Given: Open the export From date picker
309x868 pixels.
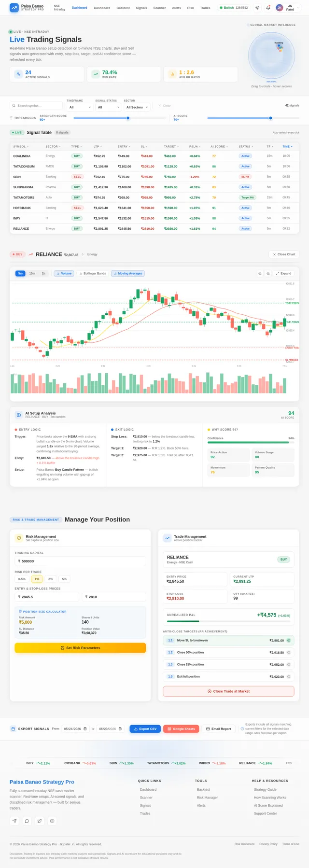Looking at the screenshot, I should click(x=75, y=728).
